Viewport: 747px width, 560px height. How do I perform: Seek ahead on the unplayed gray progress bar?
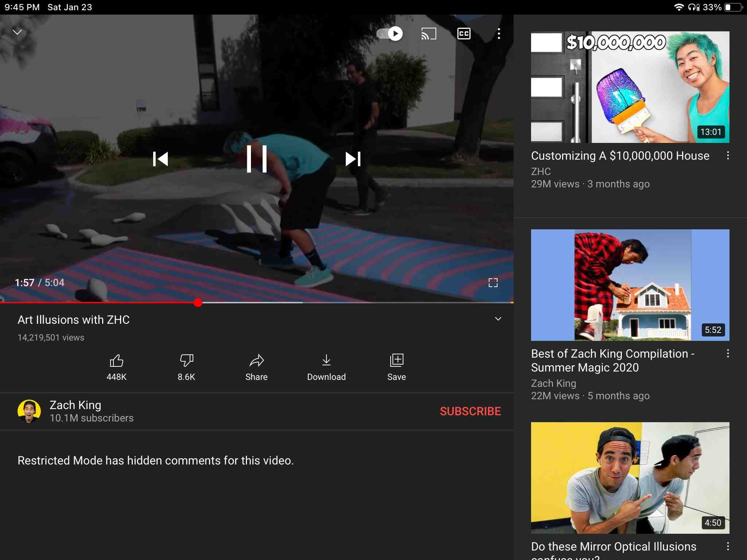[x=357, y=302]
